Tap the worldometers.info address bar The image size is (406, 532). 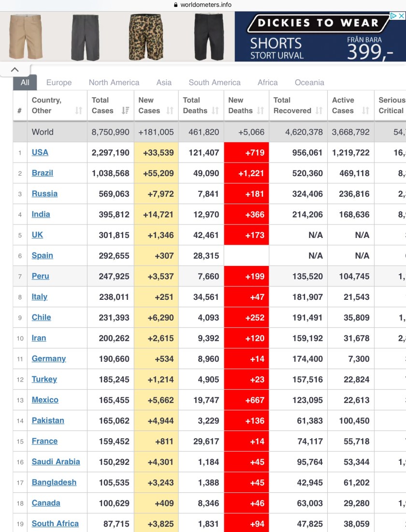click(203, 5)
